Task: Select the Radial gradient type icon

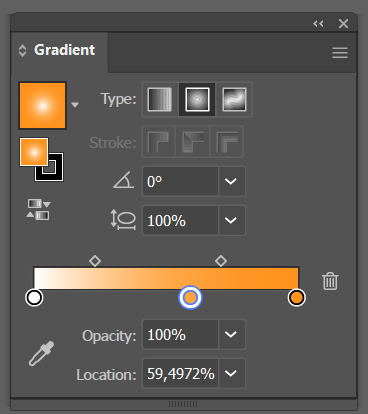Action: pos(197,99)
